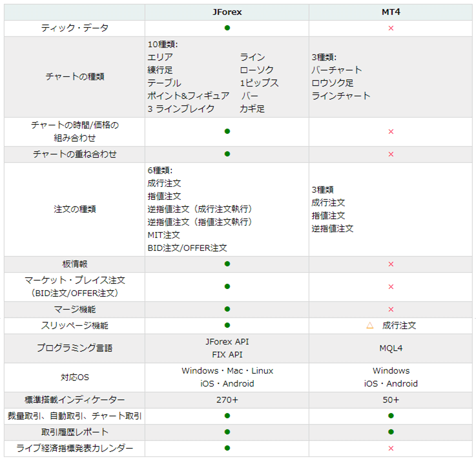
Task: Select 標準搭載インディケーター row label
Action: coord(75,400)
